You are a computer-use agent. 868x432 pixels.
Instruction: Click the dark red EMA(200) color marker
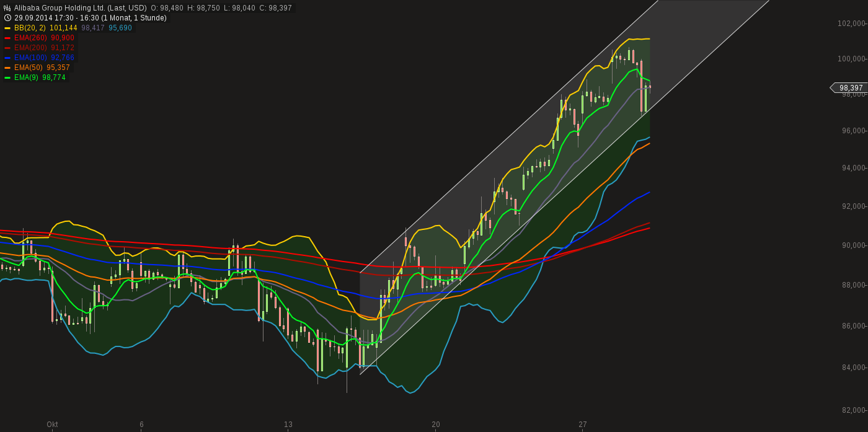click(x=7, y=48)
